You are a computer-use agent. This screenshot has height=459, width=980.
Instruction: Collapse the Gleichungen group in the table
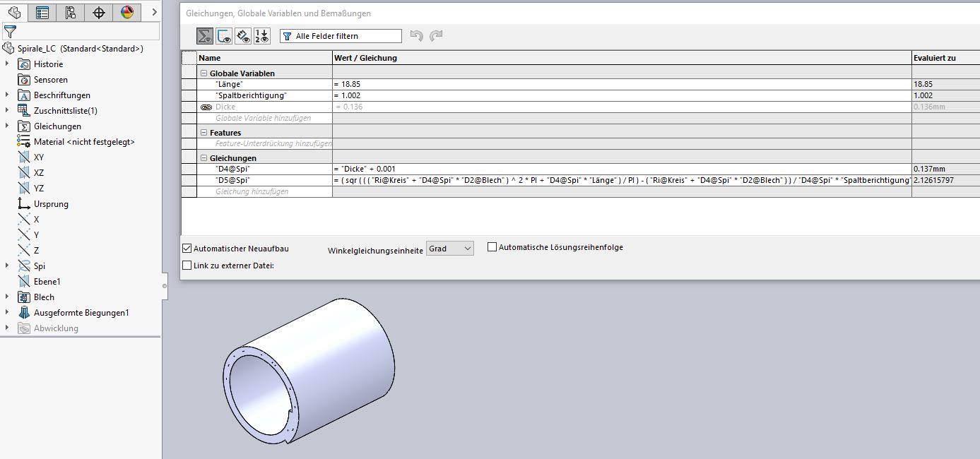point(204,158)
